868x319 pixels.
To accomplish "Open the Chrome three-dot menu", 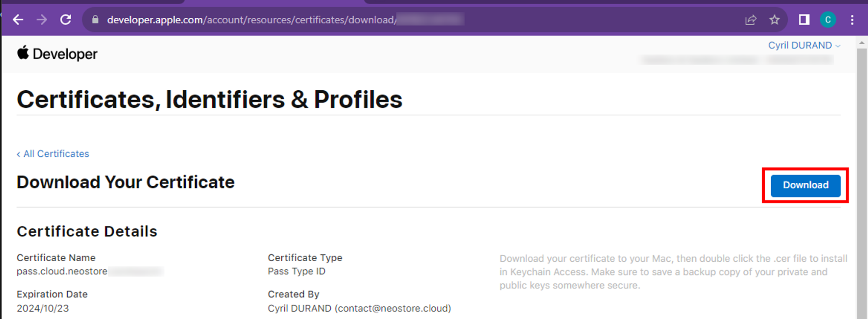I will [x=852, y=20].
